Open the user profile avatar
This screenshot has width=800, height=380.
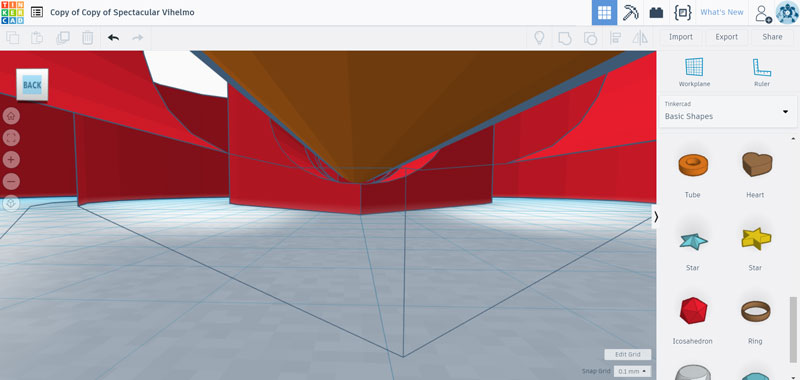pyautogui.click(x=787, y=13)
